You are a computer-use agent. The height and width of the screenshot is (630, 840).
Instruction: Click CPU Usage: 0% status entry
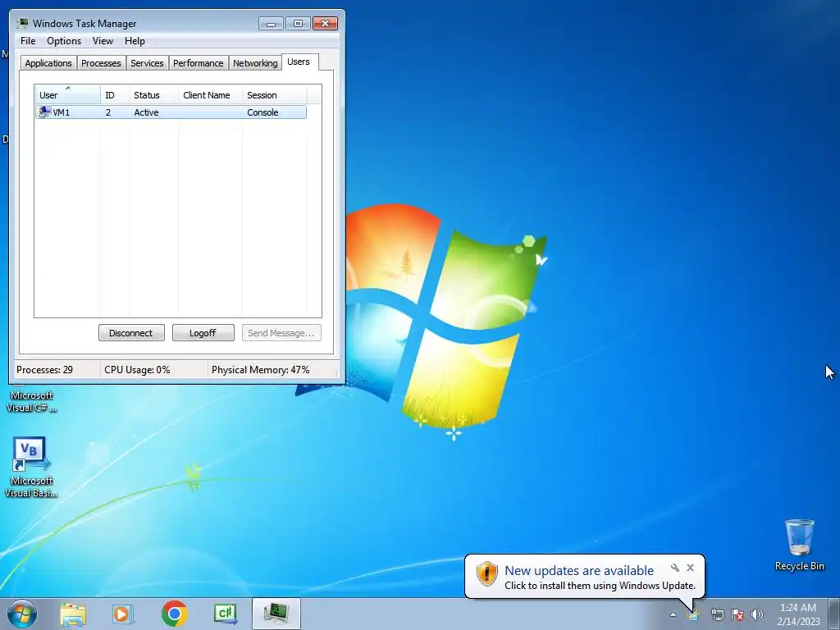[x=137, y=370]
